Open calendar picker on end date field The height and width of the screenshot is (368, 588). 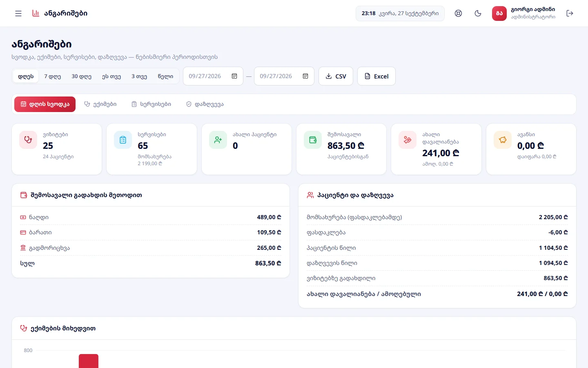[x=305, y=76]
